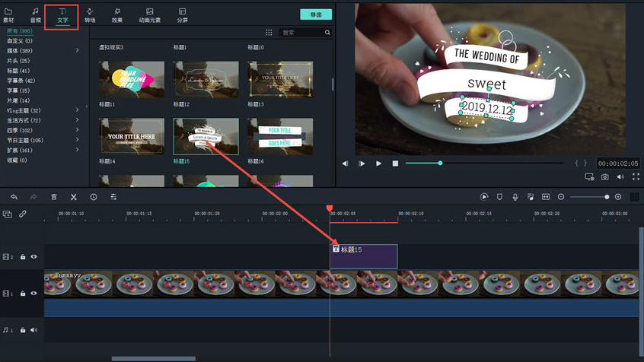Mute audio track 1 speaker
Image resolution: width=644 pixels, height=362 pixels.
coord(33,329)
